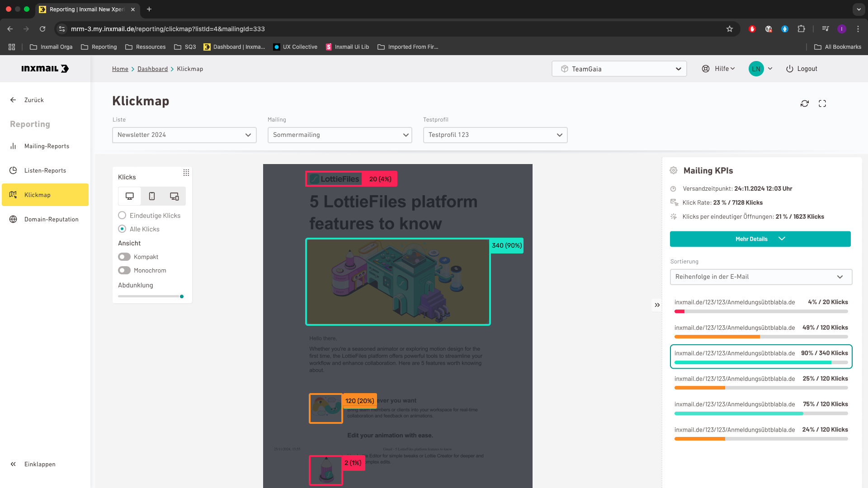The height and width of the screenshot is (488, 868).
Task: Adjust the Abdunklung slider handle
Action: tap(182, 296)
